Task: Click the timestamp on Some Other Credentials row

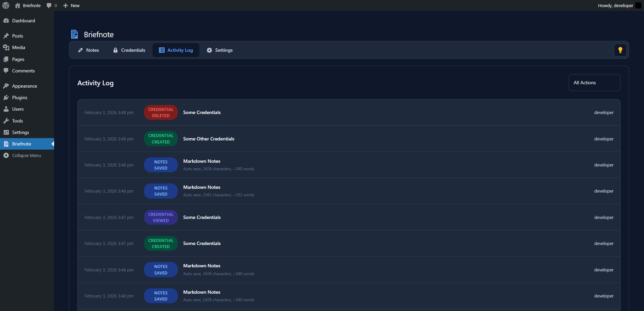Action: (109, 139)
